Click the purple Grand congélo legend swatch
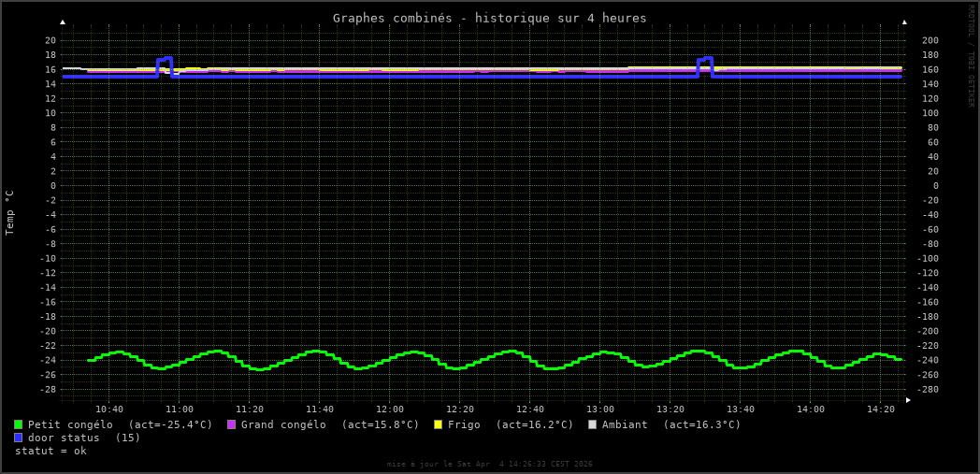 coord(231,424)
